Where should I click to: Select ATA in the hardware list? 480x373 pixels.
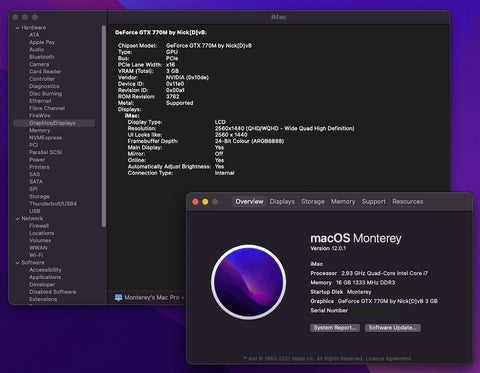[34, 35]
